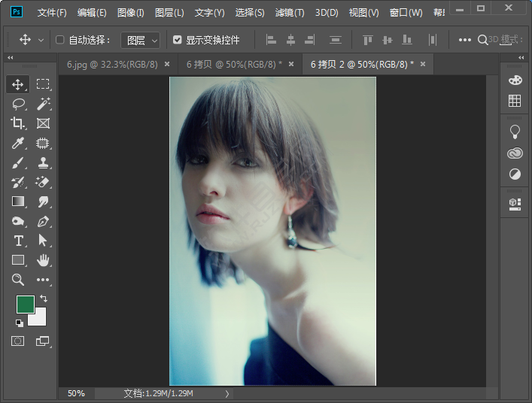Screen dimensions: 532x403
Task: Uncheck the 显示变换控件 checkbox
Action: [178, 40]
